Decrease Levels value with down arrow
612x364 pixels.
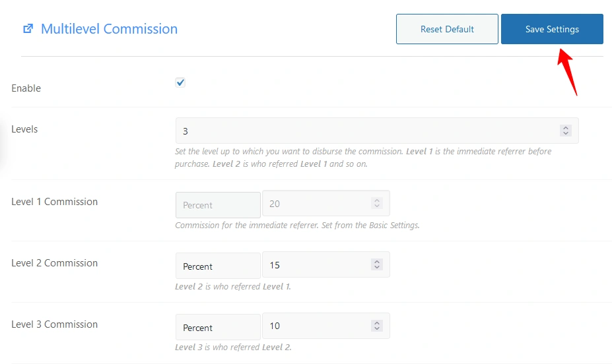(566, 133)
